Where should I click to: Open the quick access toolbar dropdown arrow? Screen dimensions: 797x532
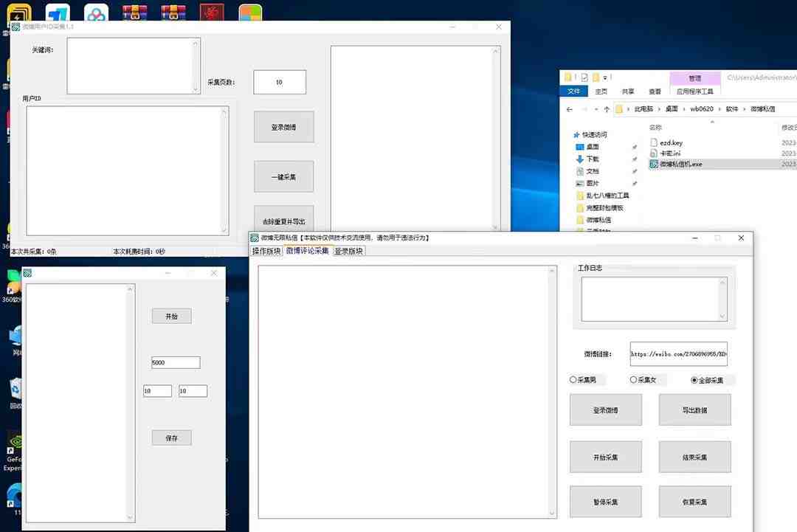coord(605,77)
